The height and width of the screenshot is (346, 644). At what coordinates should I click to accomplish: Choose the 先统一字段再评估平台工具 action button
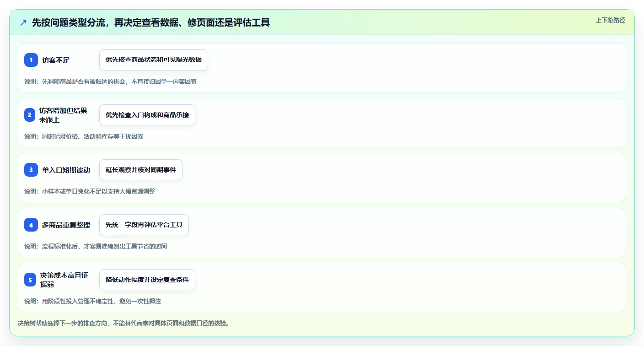click(x=144, y=225)
